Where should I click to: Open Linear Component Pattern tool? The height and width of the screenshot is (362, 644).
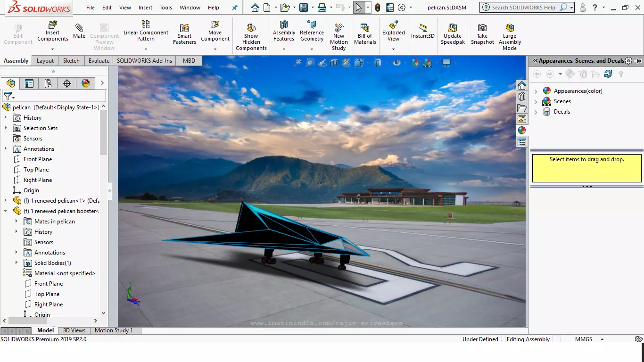146,31
